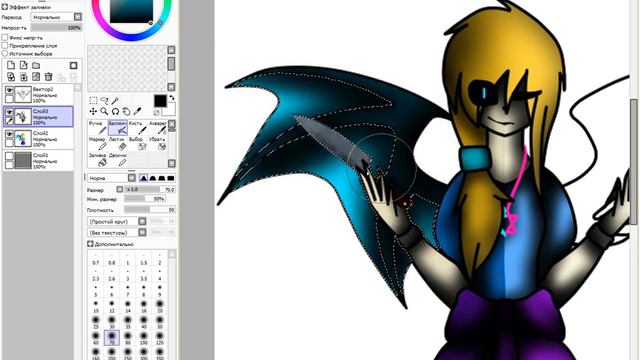The width and height of the screenshot is (640, 360).
Task: Select the Маркер marker tool
Action: click(x=97, y=144)
